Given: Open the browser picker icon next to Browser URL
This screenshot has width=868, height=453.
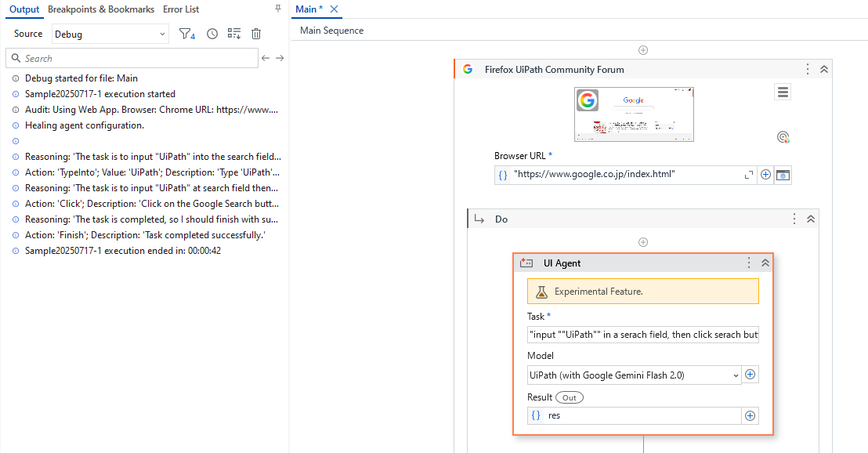Looking at the screenshot, I should pos(782,175).
